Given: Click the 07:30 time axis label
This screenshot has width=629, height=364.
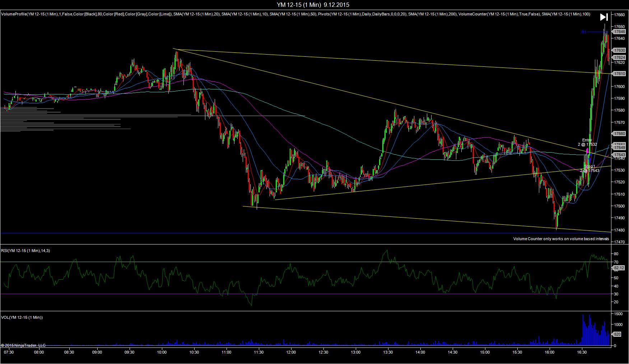Looking at the screenshot, I should click(9, 352).
